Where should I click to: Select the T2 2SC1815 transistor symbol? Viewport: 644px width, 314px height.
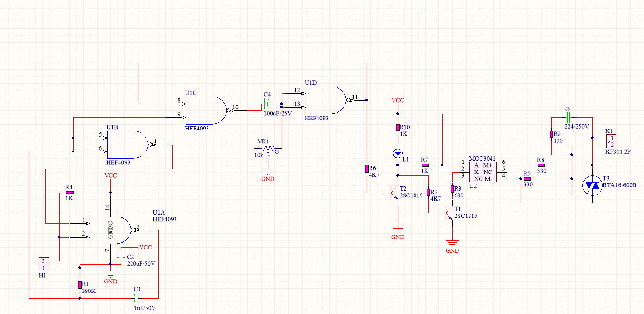pos(395,193)
